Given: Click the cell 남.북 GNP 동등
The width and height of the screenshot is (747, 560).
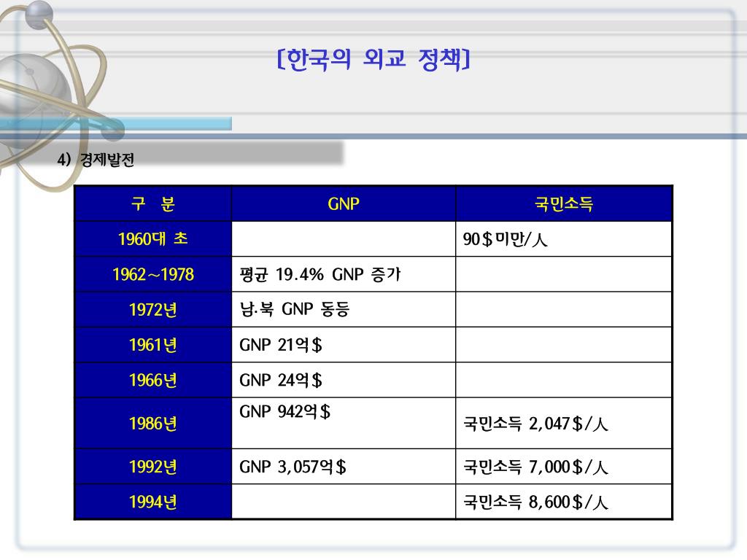Looking at the screenshot, I should point(344,309).
